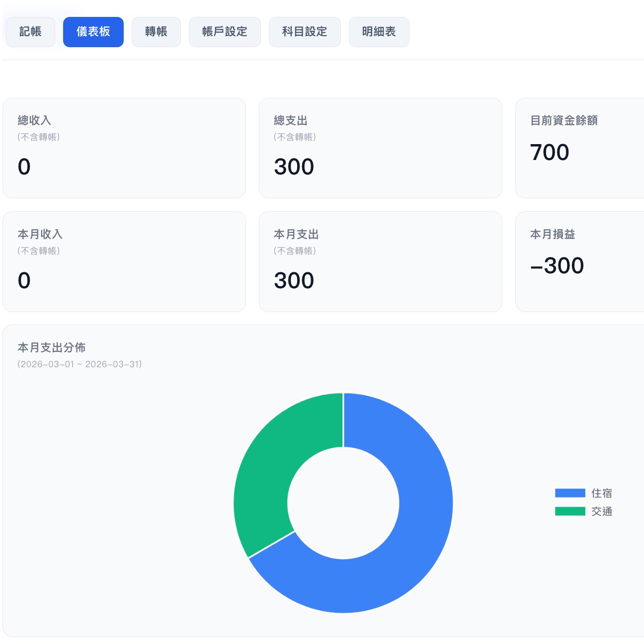Go to 帳戶設定 tab
The image size is (644, 644).
pos(225,32)
